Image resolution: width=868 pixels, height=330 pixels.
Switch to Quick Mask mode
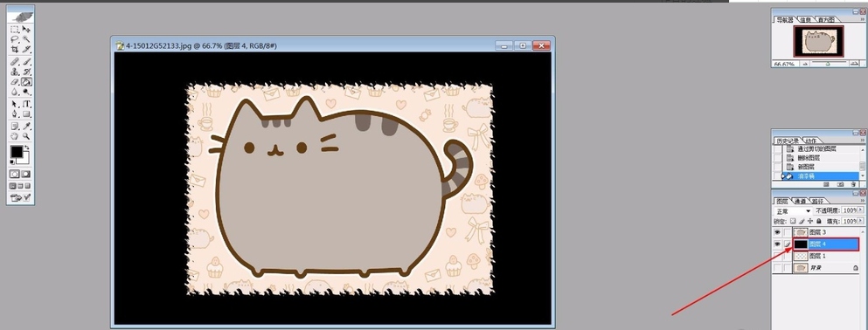coord(26,174)
